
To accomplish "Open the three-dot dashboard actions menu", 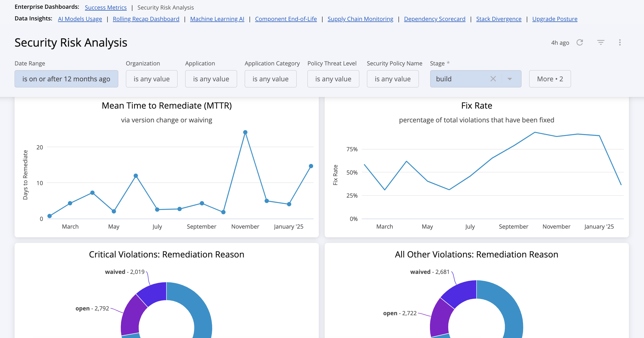I will point(620,42).
